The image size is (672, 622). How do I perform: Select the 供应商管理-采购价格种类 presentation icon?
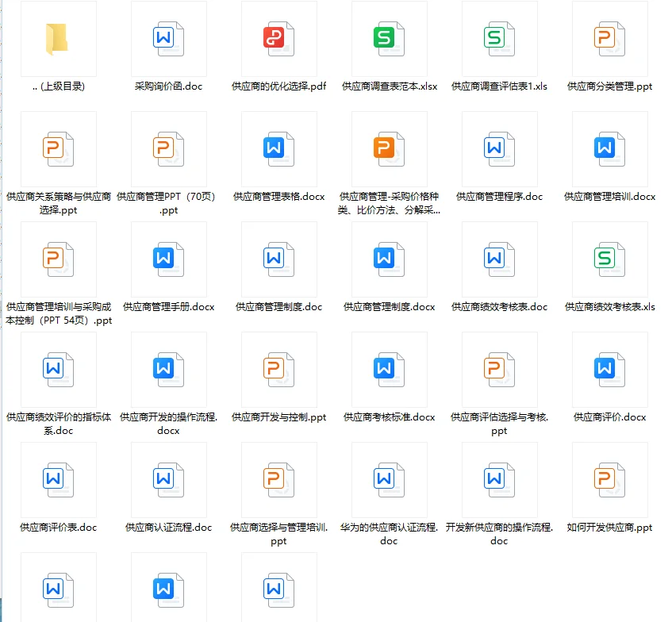[x=389, y=148]
